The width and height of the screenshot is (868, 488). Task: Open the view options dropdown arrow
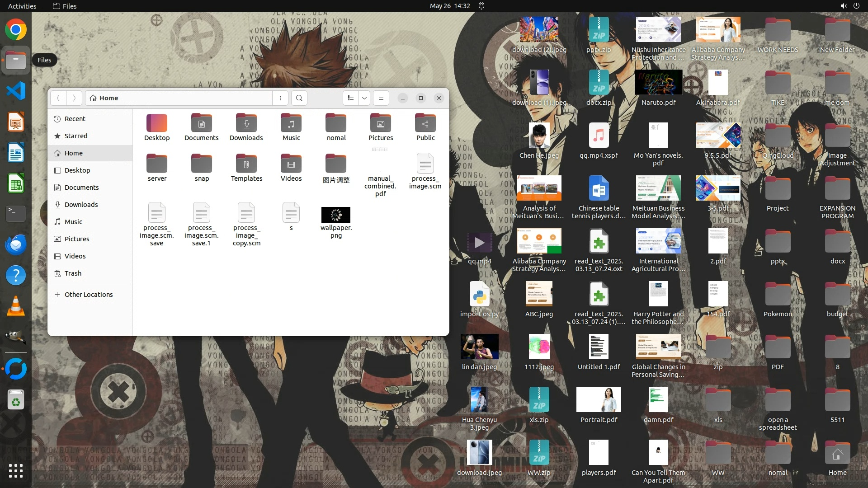coord(364,98)
